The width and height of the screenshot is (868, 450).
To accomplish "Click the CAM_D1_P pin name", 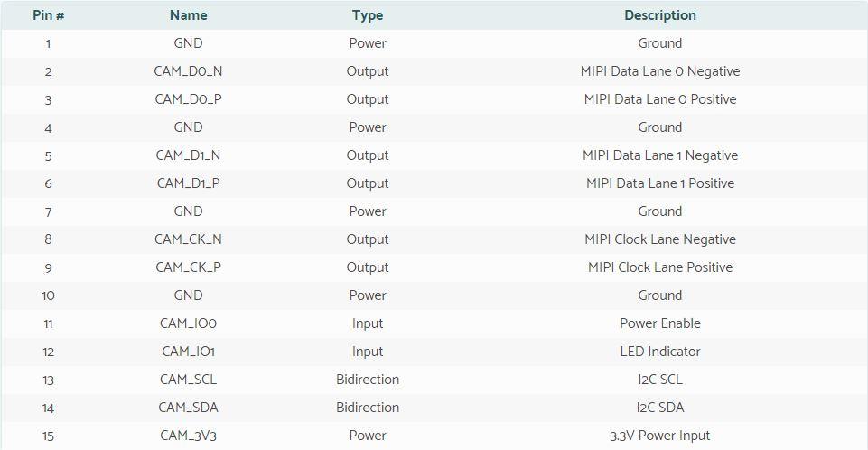I will [188, 183].
